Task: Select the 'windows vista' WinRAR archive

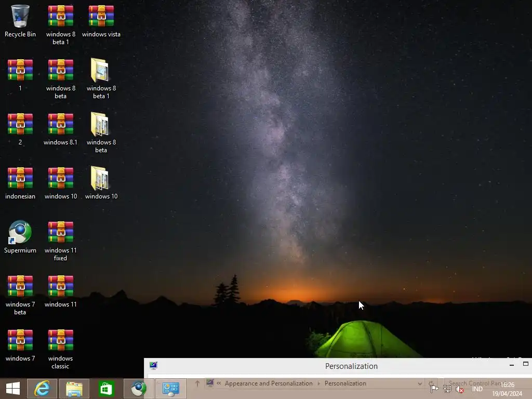Action: 101,21
